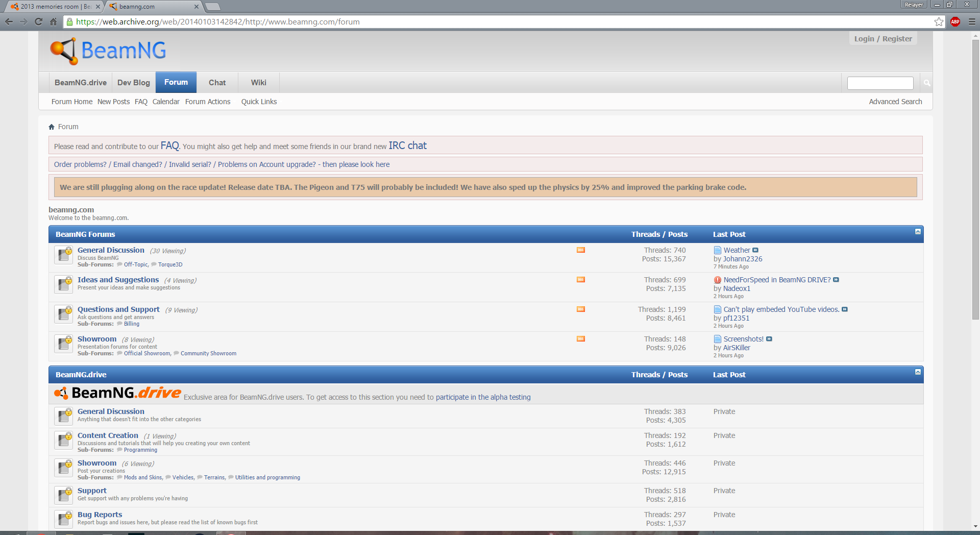Click the forum search magnifier icon
Viewport: 980px width, 535px height.
tap(927, 83)
